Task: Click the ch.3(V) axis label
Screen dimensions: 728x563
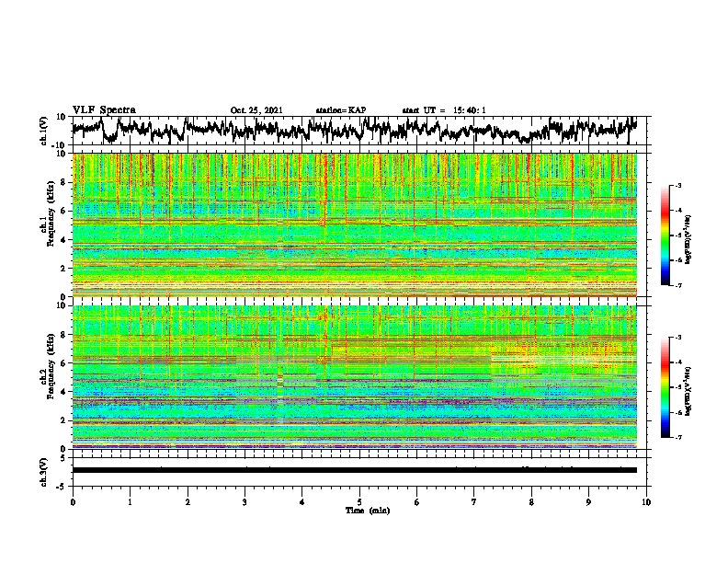Action: 44,472
